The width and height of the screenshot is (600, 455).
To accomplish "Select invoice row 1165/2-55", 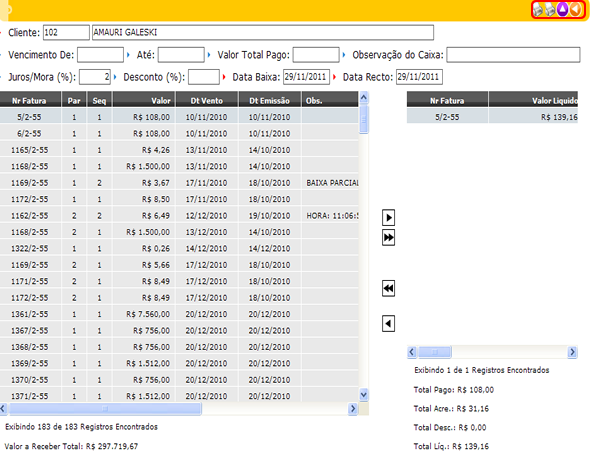I will (x=30, y=149).
